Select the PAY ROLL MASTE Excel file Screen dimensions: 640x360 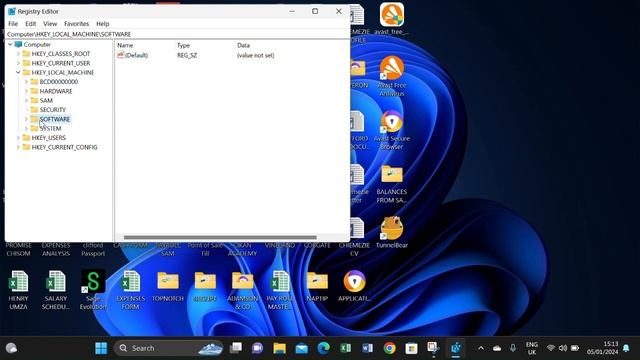(280, 290)
